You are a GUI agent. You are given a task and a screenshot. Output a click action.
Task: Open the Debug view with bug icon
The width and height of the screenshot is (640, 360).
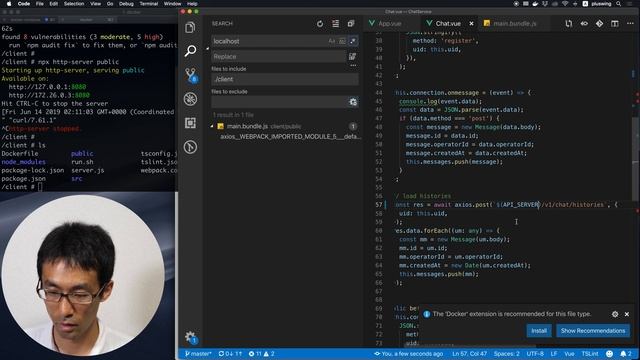(190, 99)
